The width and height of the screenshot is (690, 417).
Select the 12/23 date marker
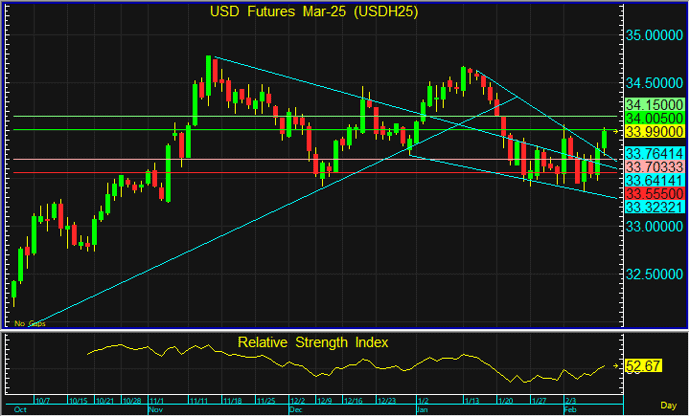(x=387, y=401)
